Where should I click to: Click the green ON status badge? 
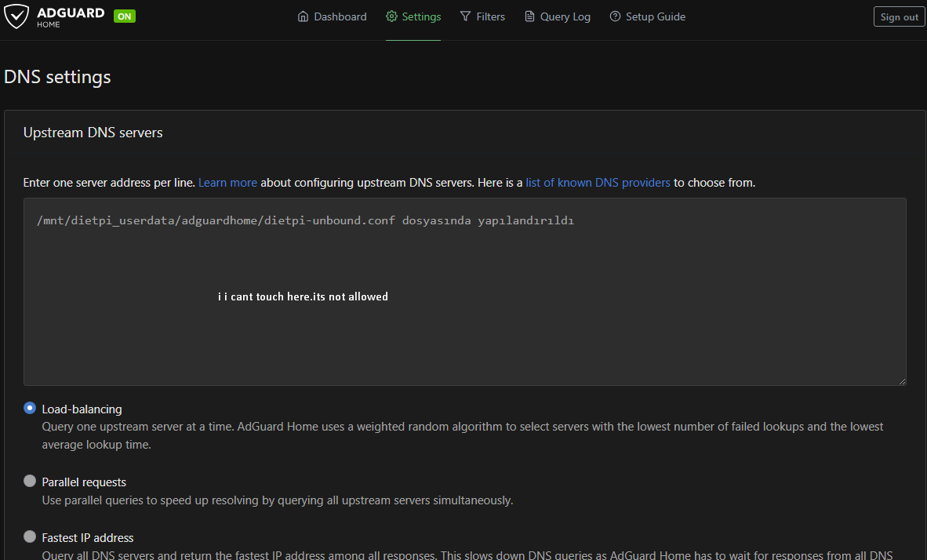pyautogui.click(x=124, y=16)
